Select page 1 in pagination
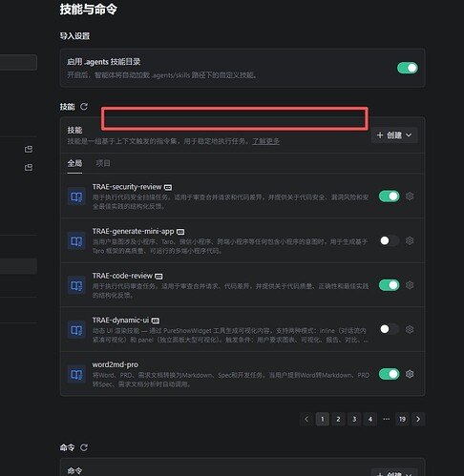Screen dimensions: 464x476 coord(323,419)
